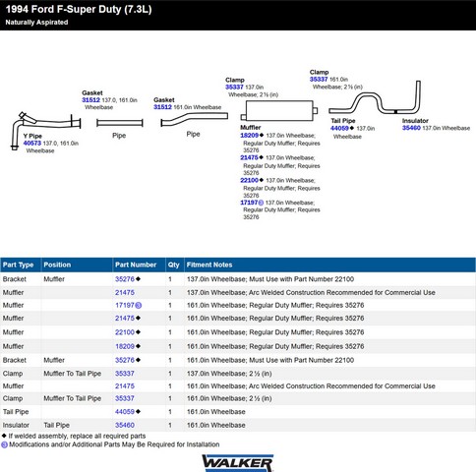This screenshot has height=472, width=476.
Task: Open 21475 link in Regular Duty Muffler row
Action: point(125,319)
